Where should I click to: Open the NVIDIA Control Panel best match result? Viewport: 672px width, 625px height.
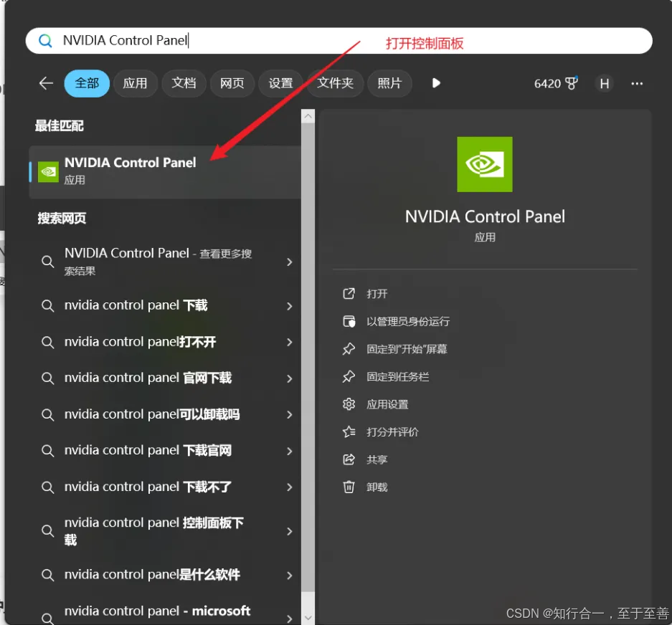tap(165, 172)
